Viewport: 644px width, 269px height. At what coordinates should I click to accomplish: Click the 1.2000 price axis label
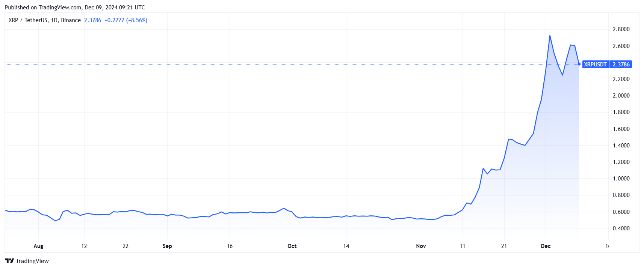coord(621,162)
